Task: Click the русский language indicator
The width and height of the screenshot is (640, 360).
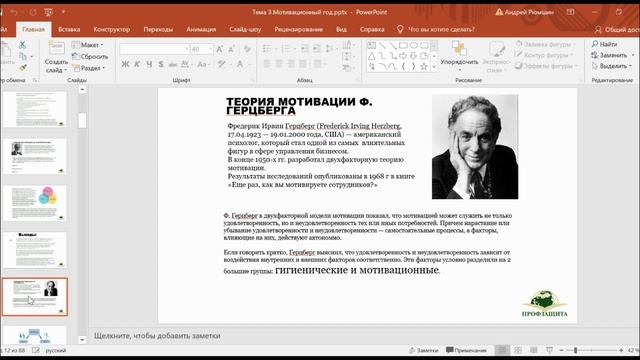Action: click(56, 350)
